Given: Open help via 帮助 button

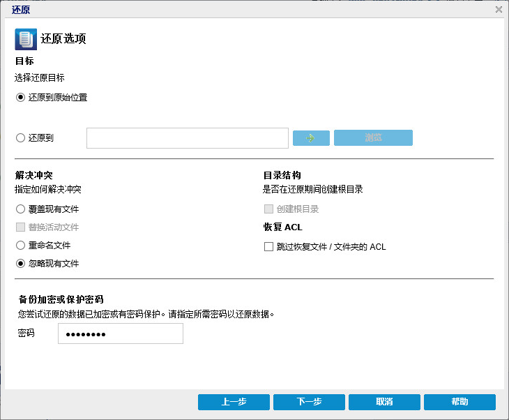Looking at the screenshot, I should [x=459, y=402].
